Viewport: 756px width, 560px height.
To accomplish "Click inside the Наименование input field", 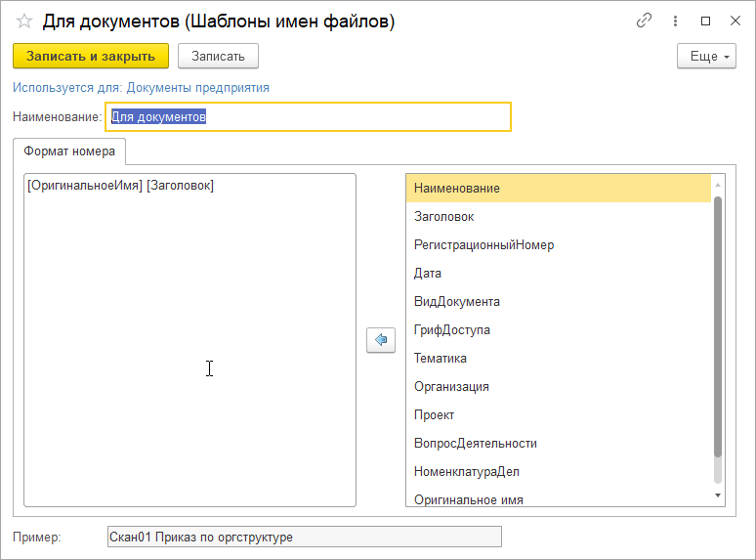I will [309, 117].
